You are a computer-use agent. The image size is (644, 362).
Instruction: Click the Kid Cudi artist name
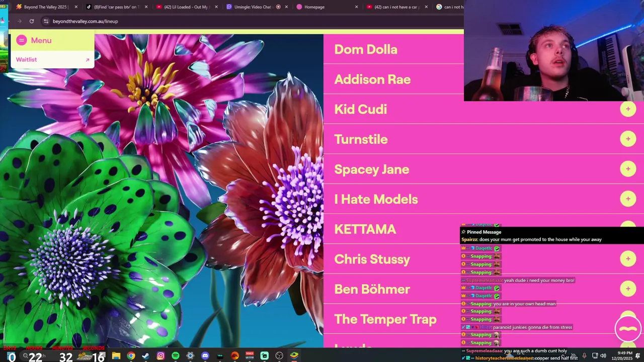360,109
